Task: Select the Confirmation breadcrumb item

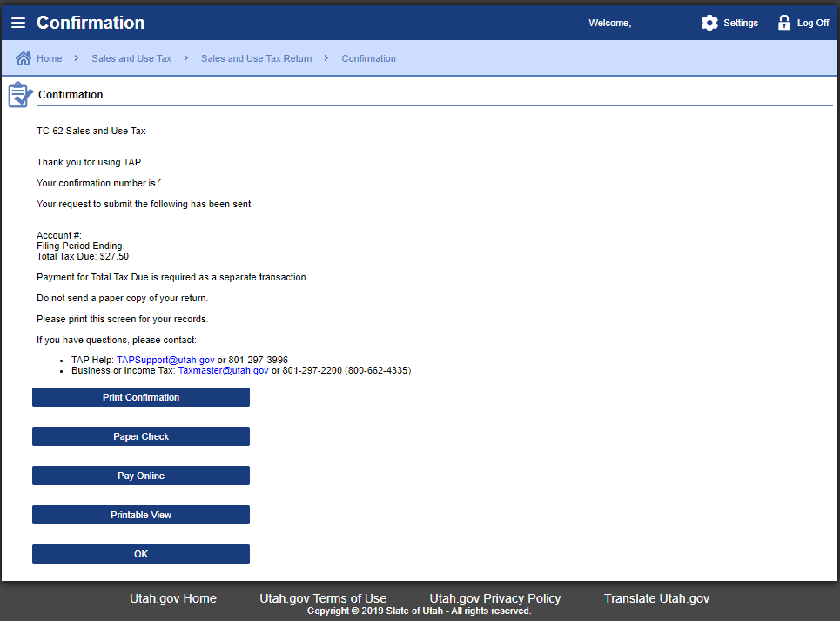Action: coord(368,58)
